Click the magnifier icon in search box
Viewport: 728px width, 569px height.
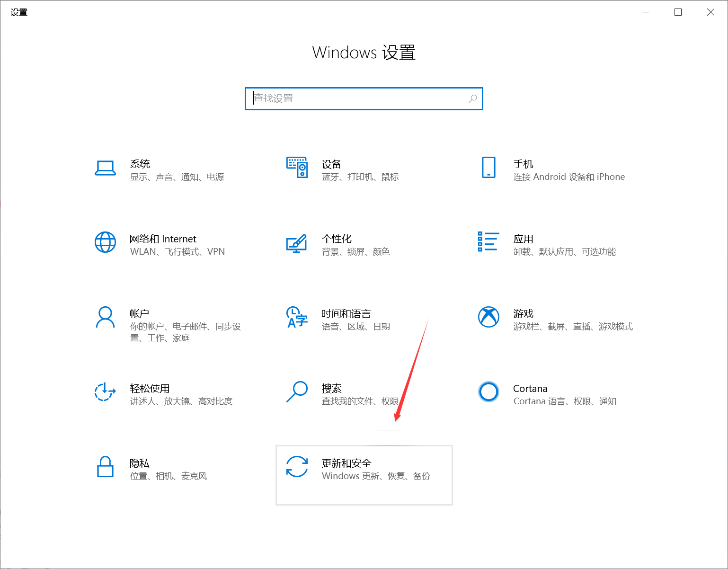tap(472, 98)
